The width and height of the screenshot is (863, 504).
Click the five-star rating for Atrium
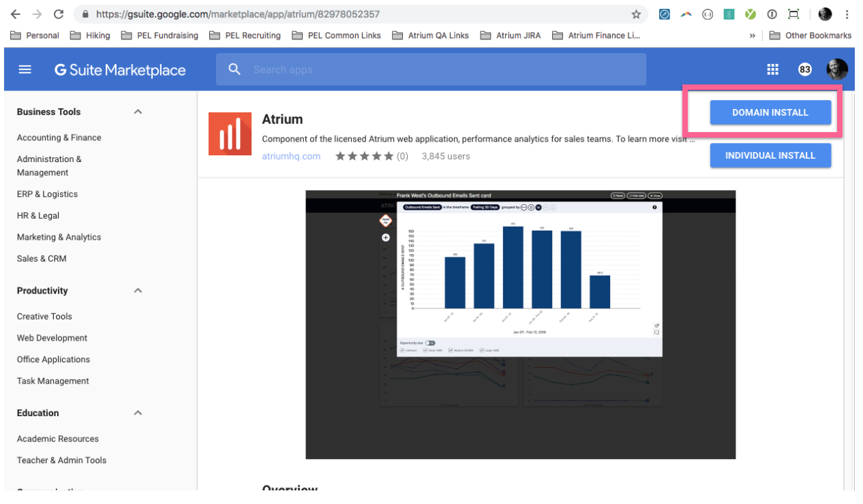[364, 156]
